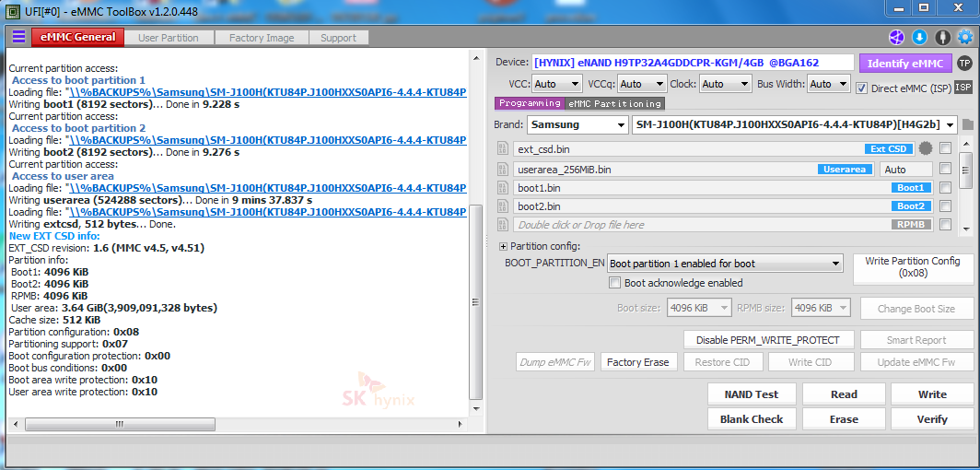Click log panel horizontal scrollbar thumb
Viewport: 980px width, 470px height.
[120, 424]
